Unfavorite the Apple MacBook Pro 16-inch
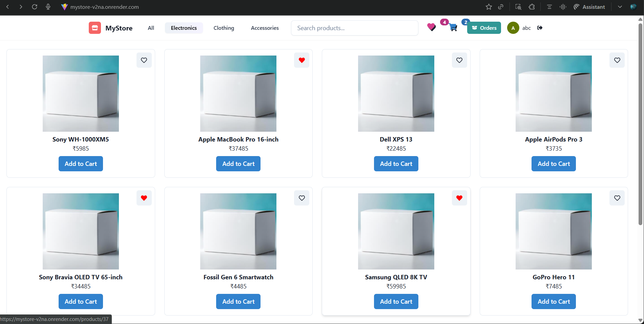 [302, 60]
